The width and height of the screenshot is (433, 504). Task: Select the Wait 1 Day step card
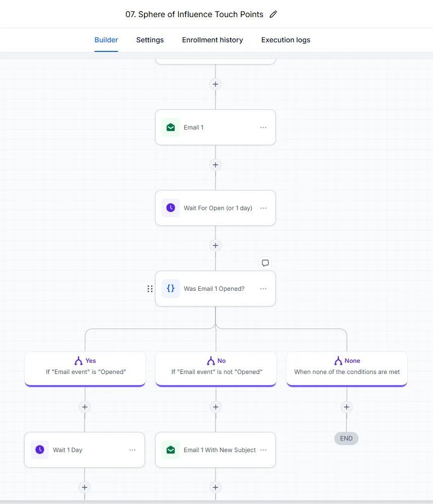tap(85, 450)
